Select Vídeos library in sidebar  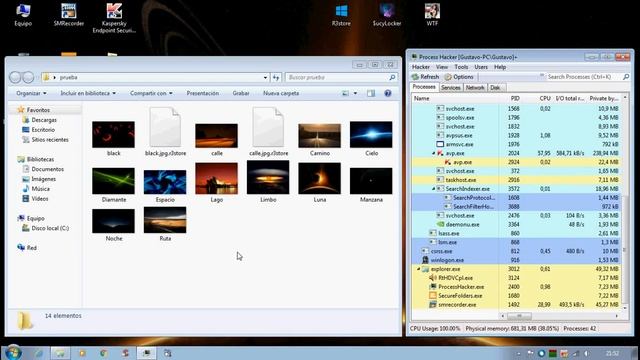tap(35, 198)
